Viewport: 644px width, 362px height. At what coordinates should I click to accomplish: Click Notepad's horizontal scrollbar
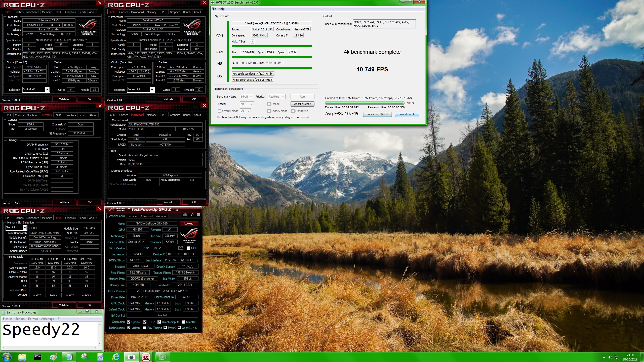(49, 348)
